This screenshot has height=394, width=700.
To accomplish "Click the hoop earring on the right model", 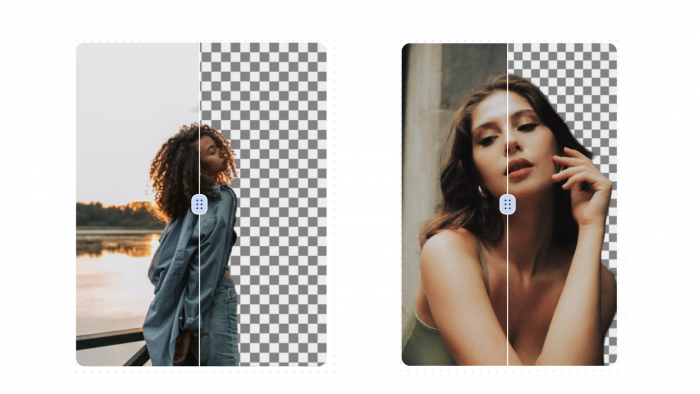I will point(482,191).
